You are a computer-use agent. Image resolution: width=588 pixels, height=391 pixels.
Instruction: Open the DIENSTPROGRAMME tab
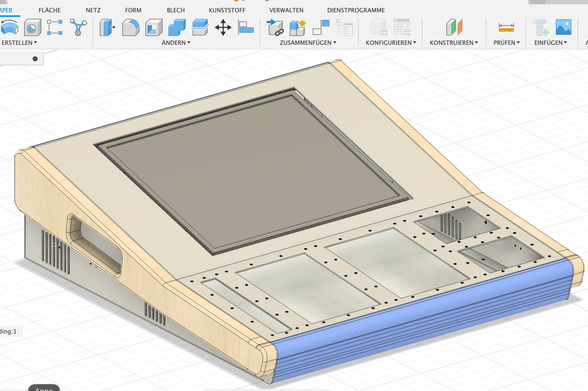356,10
